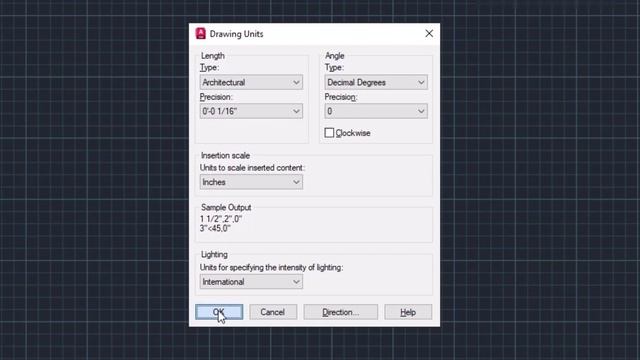
Task: Confirm with the OK button
Action: click(x=219, y=312)
